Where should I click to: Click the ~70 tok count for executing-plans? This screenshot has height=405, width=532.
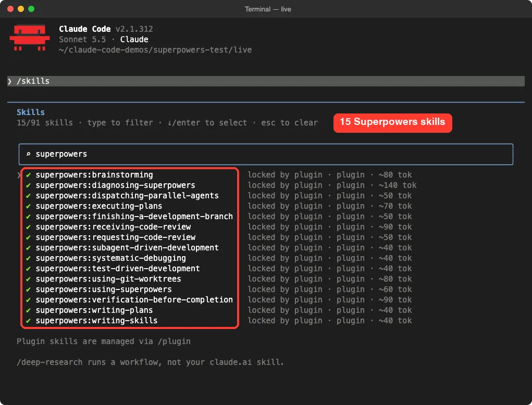395,206
